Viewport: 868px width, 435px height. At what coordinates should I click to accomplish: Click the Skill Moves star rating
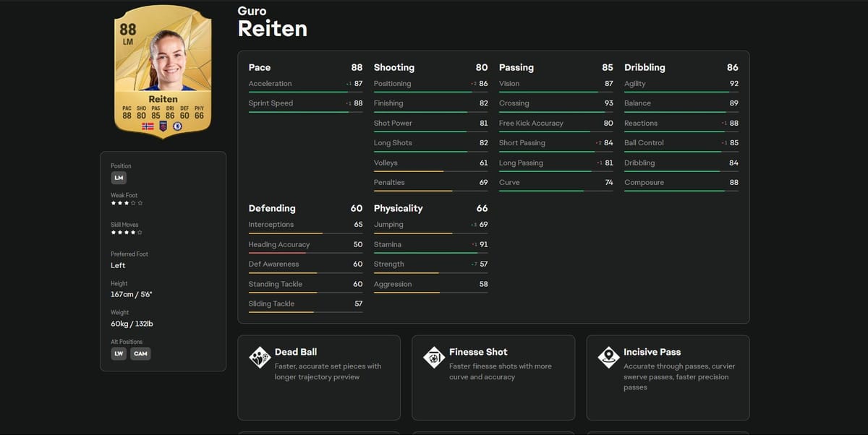(127, 233)
